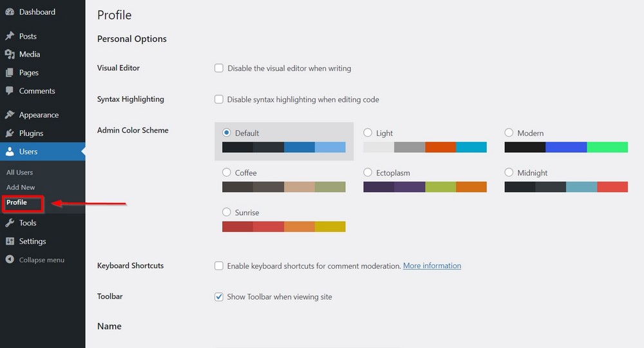
Task: Click the Tools wrench icon
Action: 10,223
